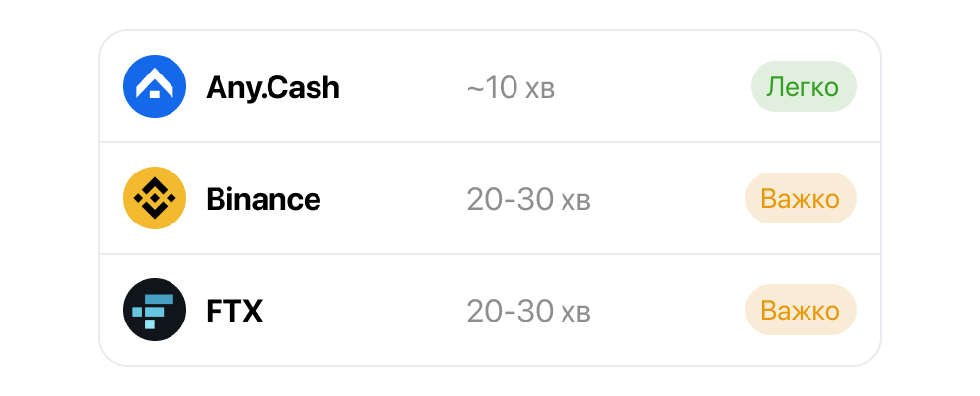Click empty space between FTX time and Важко badge
Viewport: 980px width, 396px height.
667,310
